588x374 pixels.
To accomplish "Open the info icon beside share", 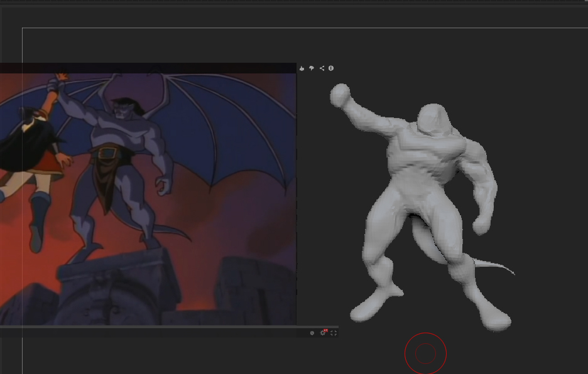I will coord(331,68).
